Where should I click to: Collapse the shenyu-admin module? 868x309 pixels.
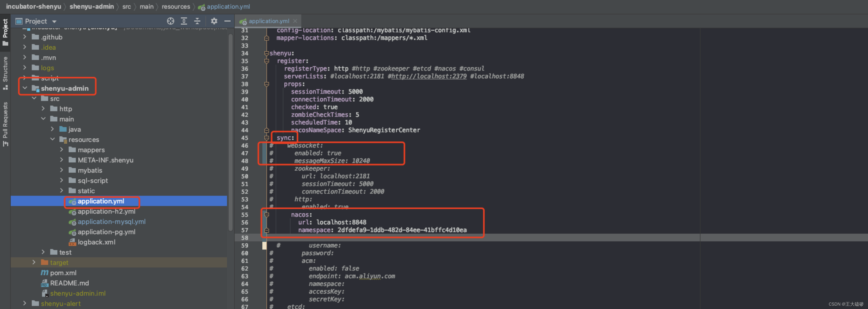pos(25,88)
